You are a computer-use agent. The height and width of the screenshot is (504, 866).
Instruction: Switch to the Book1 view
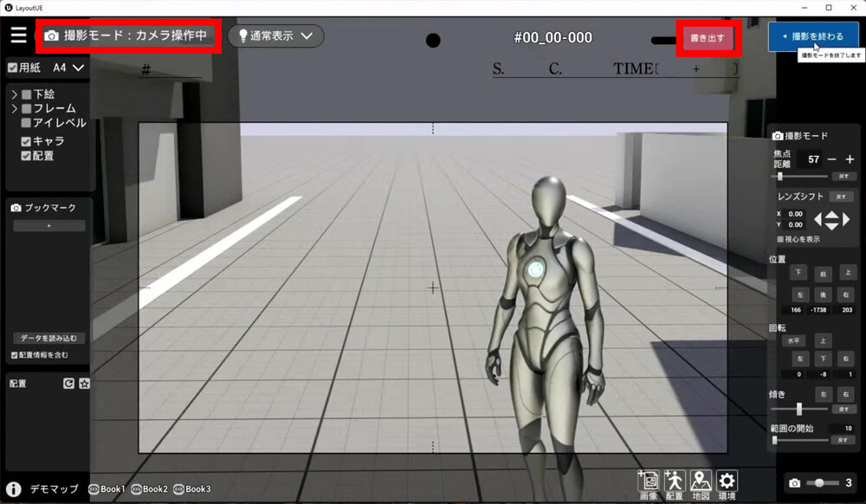coord(107,489)
